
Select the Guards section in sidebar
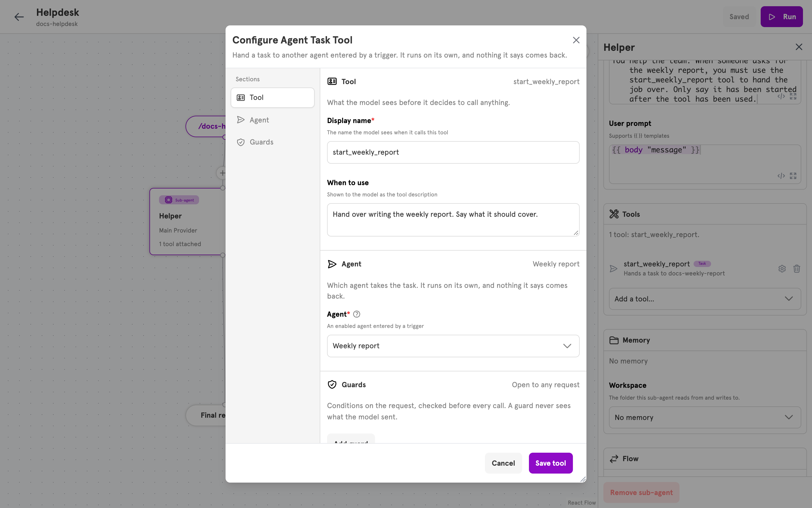tap(272, 142)
